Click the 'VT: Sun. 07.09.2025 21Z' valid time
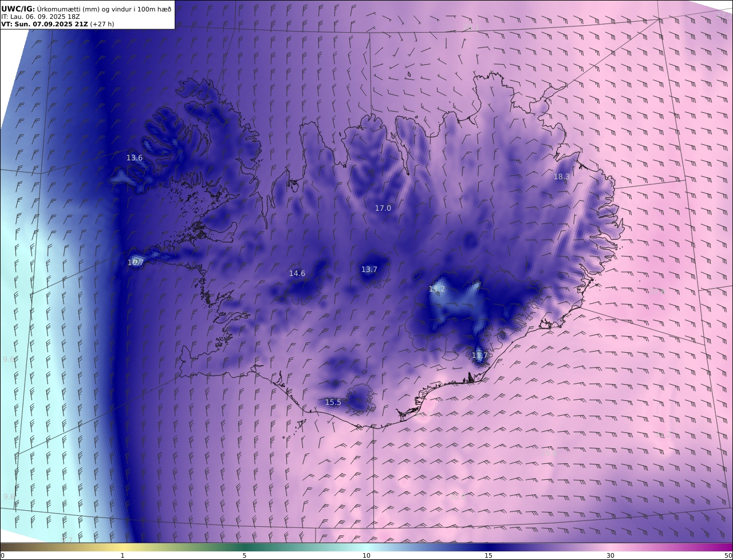Screen dimensions: 733x560 (x=45, y=24)
